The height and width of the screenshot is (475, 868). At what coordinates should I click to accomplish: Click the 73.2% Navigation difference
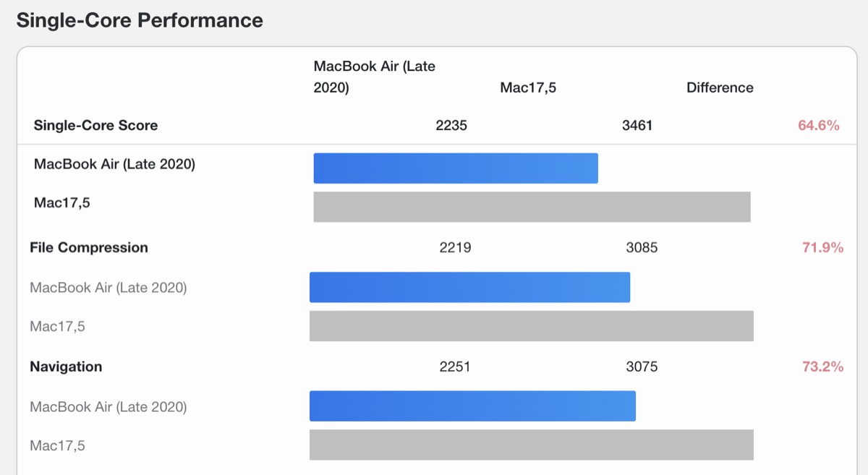click(x=822, y=367)
